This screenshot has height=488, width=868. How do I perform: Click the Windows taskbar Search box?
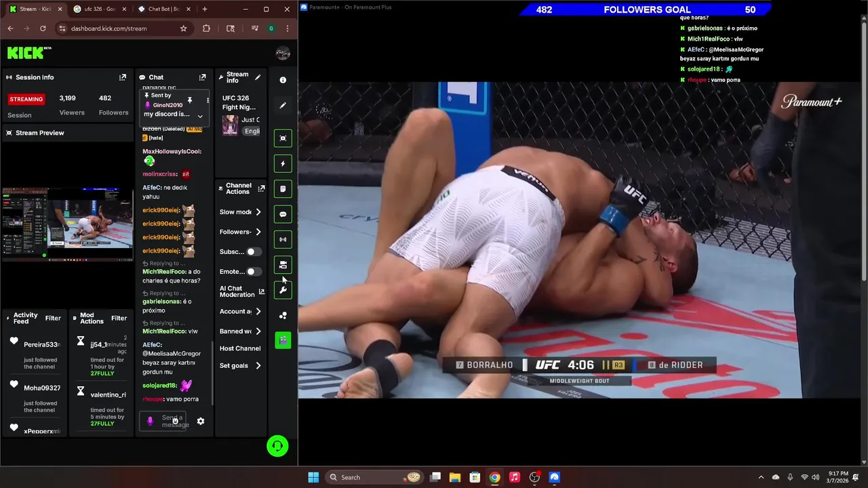coord(374,477)
